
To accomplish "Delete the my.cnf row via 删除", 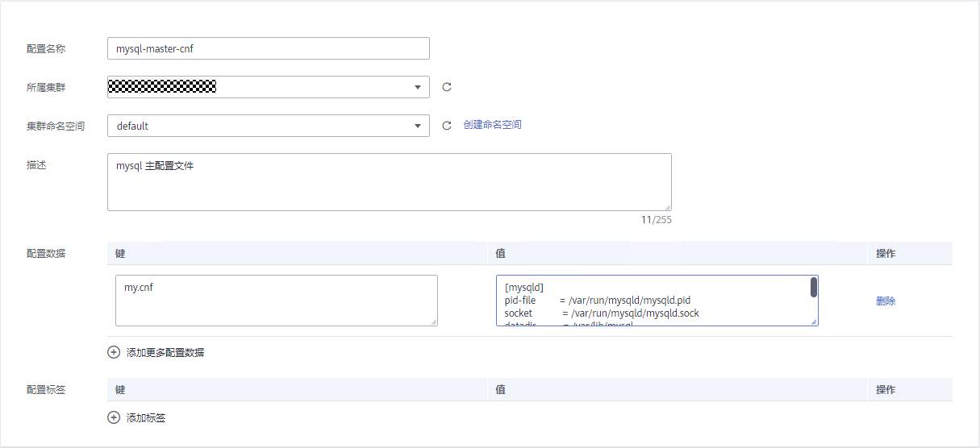I will (x=886, y=301).
